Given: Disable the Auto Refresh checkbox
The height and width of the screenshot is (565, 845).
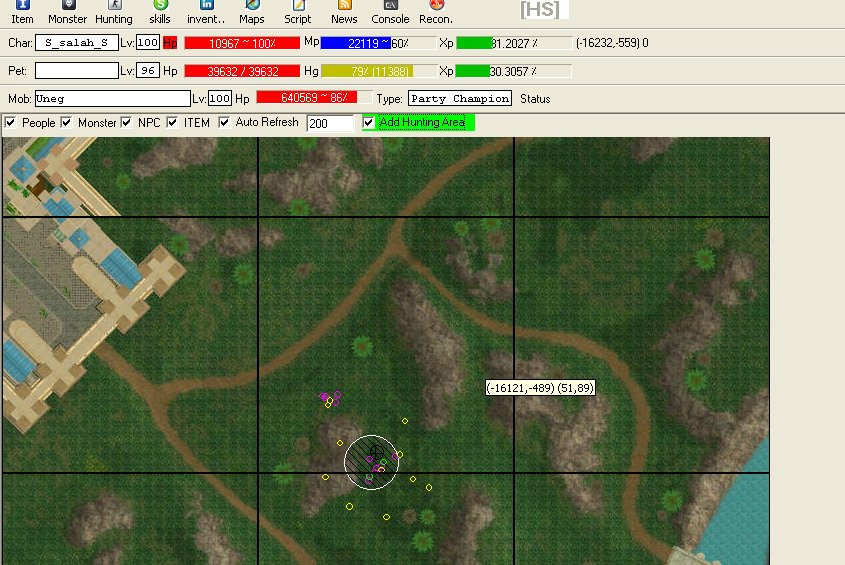Looking at the screenshot, I should [224, 122].
